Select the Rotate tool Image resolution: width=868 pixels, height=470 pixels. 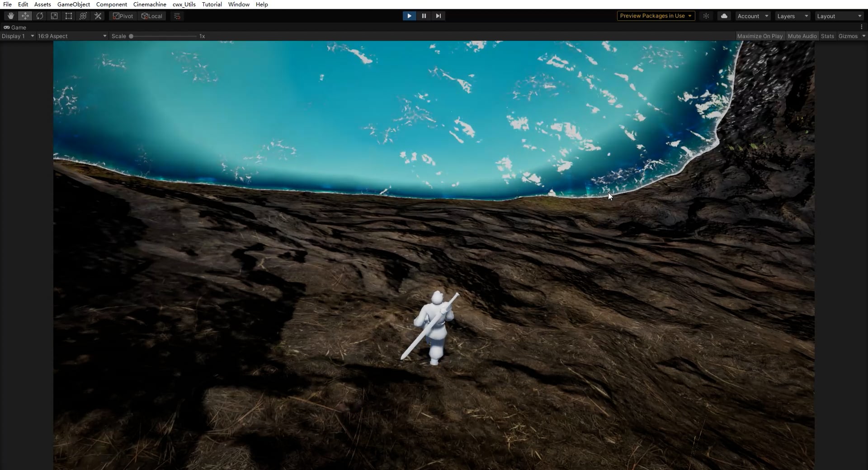pos(40,16)
